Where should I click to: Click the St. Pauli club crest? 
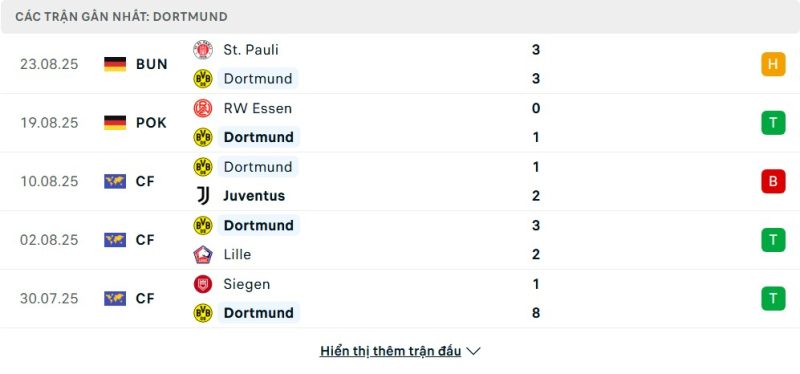(203, 50)
